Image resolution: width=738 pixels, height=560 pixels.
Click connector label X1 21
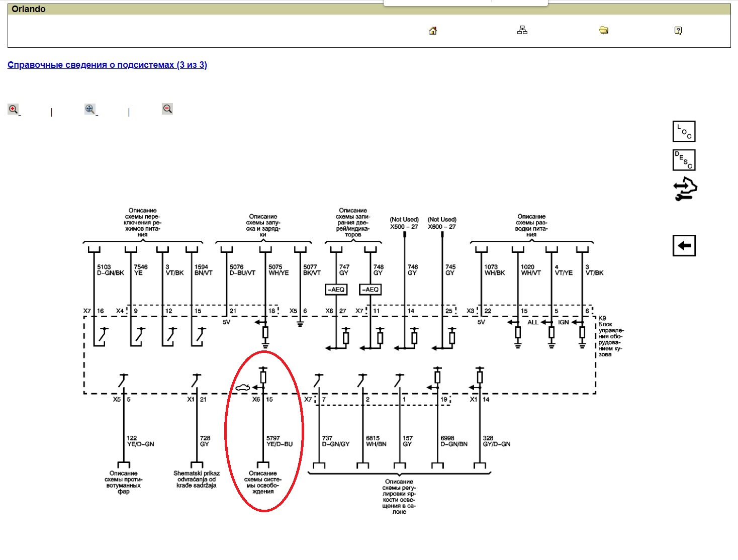pos(197,400)
